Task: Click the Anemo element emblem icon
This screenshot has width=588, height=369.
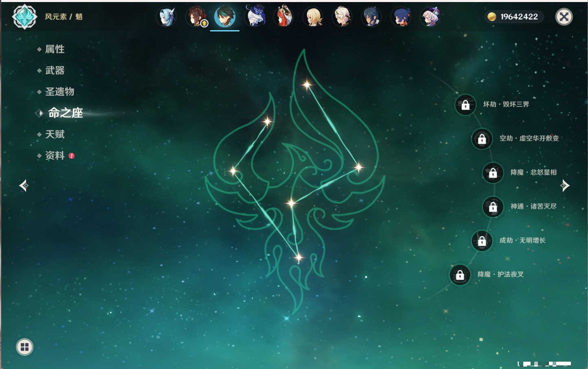Action: tap(24, 17)
